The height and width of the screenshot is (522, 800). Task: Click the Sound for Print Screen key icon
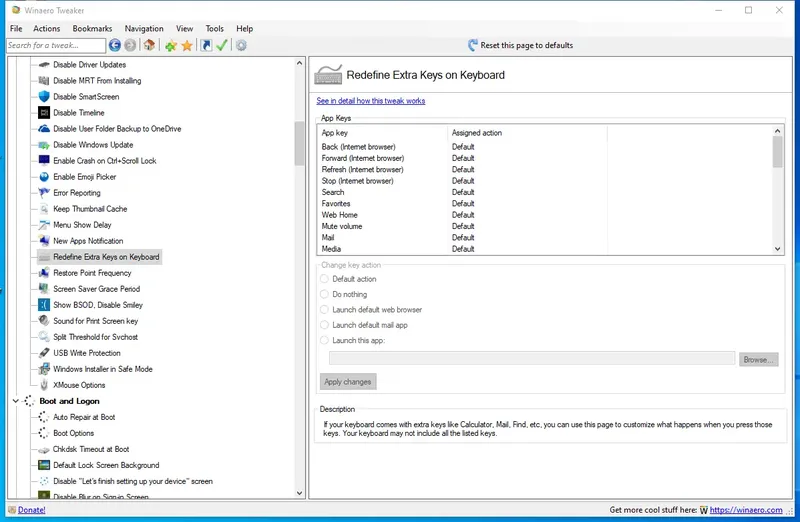pos(44,321)
